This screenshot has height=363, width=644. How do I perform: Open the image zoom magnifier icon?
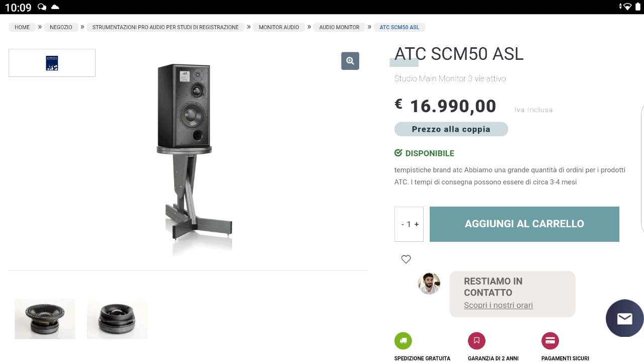(x=350, y=61)
